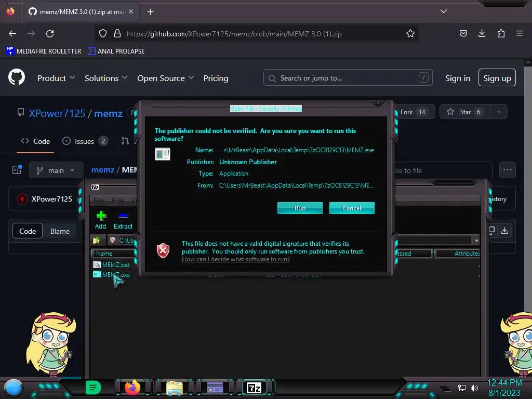
Task: Open the pull requests tab icon
Action: (125, 141)
